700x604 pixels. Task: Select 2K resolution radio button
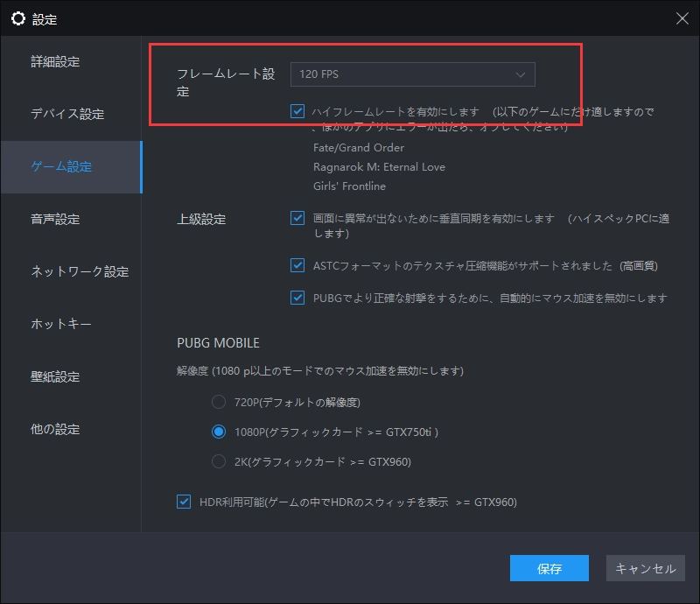pos(218,461)
